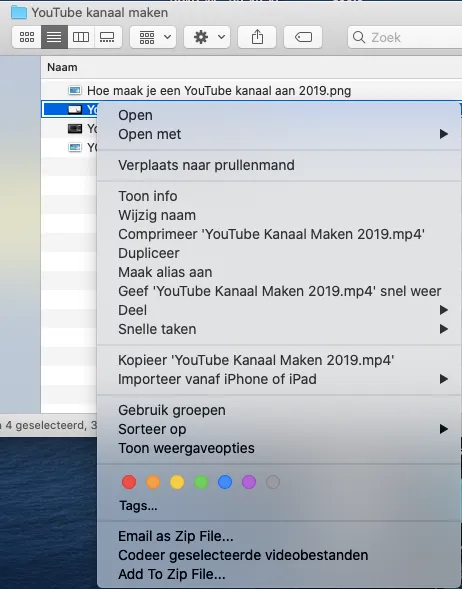Open the gear action menu

(207, 37)
